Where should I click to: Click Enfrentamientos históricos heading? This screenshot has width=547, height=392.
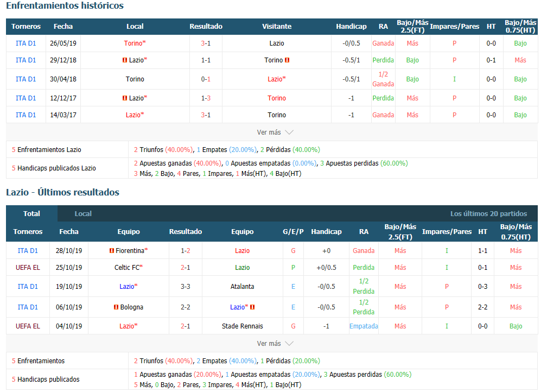click(x=65, y=5)
